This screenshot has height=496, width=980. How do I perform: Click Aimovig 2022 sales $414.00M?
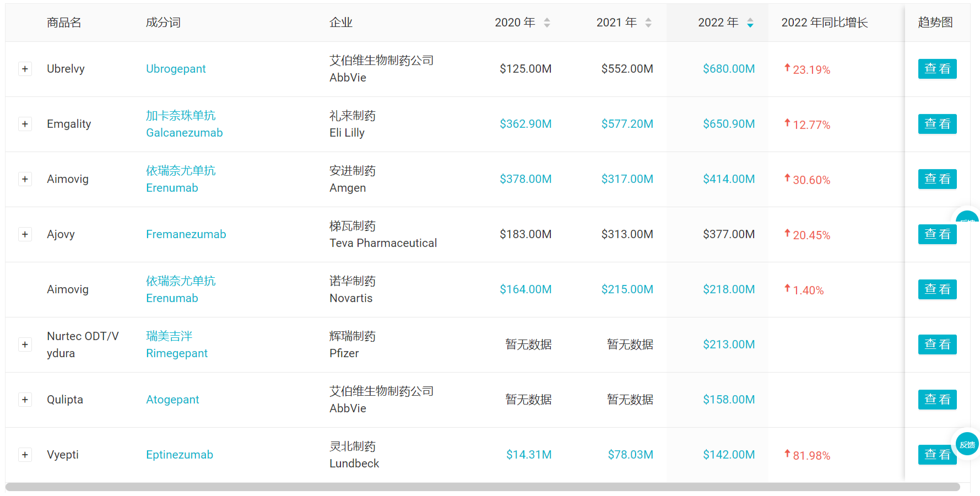[x=729, y=179]
